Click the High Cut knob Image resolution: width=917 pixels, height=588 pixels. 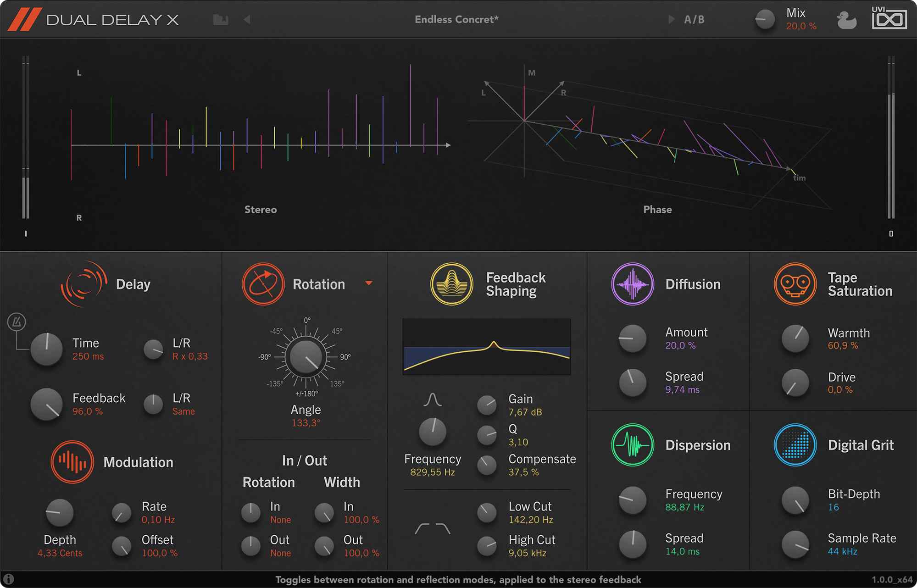coord(487,546)
